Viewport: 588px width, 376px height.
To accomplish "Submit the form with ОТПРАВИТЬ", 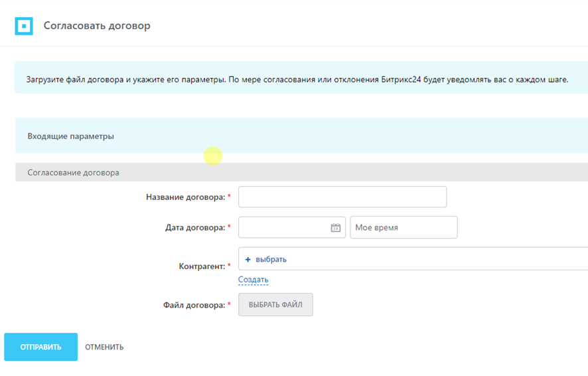I will [x=41, y=347].
